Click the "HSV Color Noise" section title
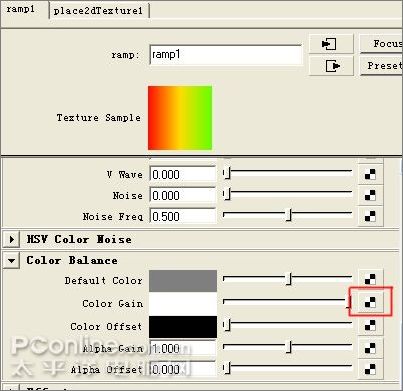Viewport: 403px width, 391px height. pyautogui.click(x=79, y=239)
